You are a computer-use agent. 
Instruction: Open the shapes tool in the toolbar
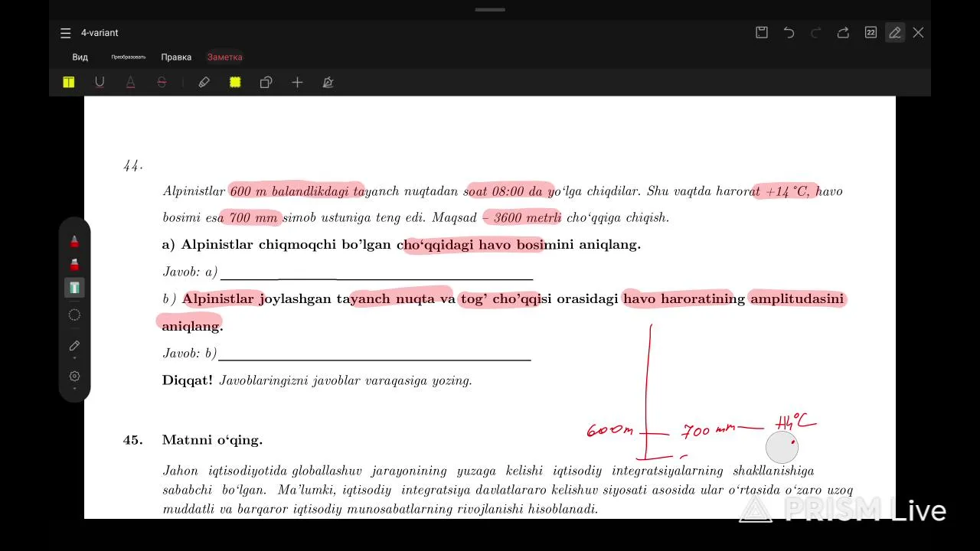click(x=266, y=83)
